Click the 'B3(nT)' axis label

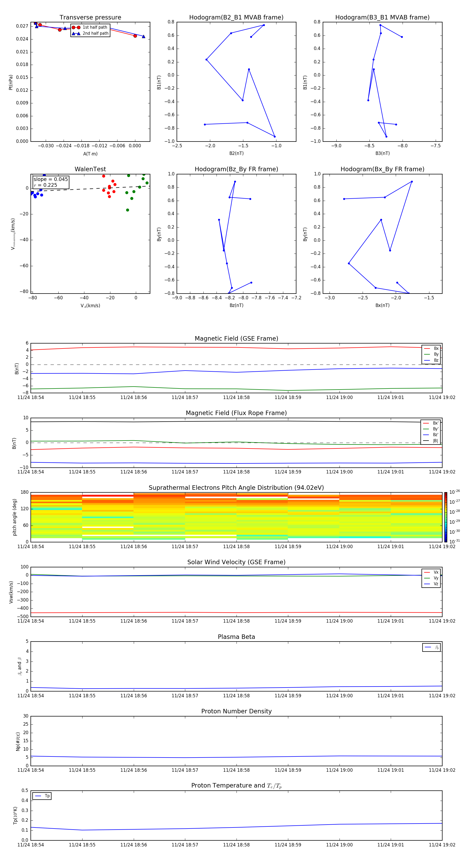click(382, 153)
